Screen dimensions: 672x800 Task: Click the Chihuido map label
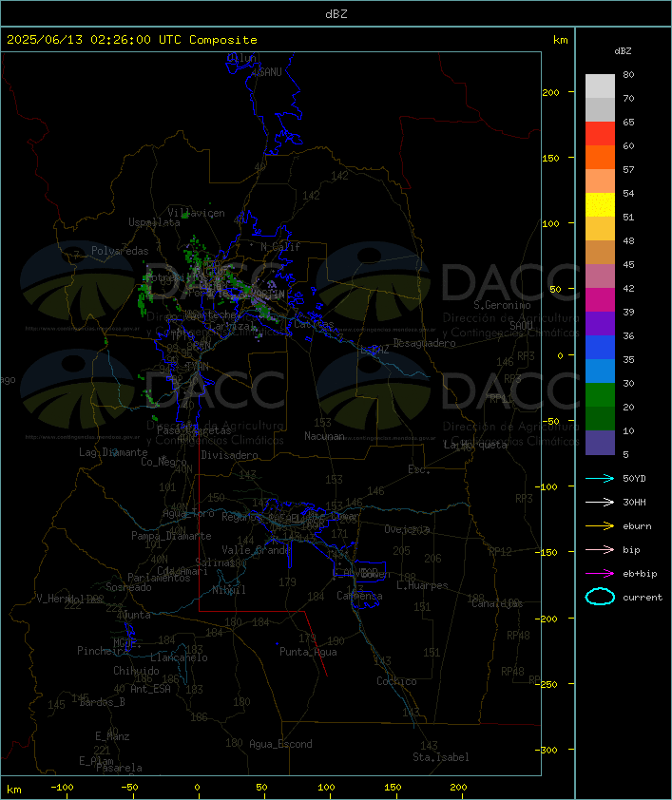[x=136, y=671]
